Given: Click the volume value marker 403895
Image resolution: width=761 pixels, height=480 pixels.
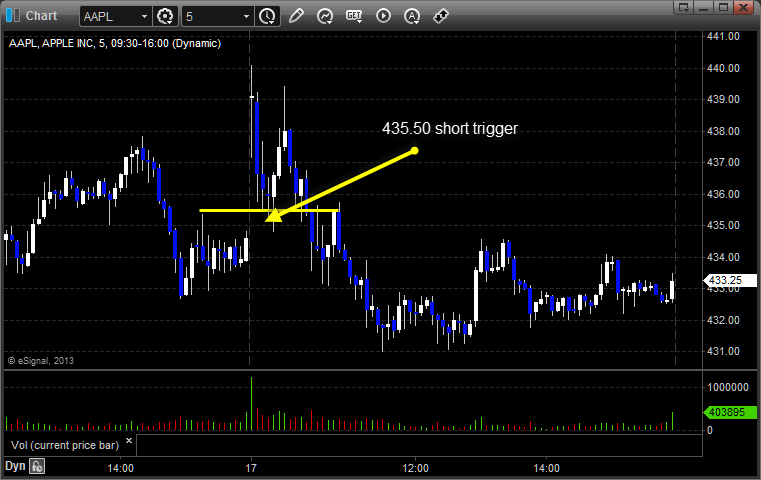Looking at the screenshot, I should (729, 412).
